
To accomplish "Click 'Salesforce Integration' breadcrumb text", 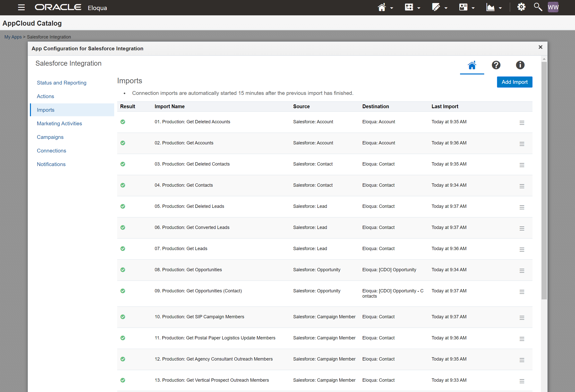I will 49,37.
